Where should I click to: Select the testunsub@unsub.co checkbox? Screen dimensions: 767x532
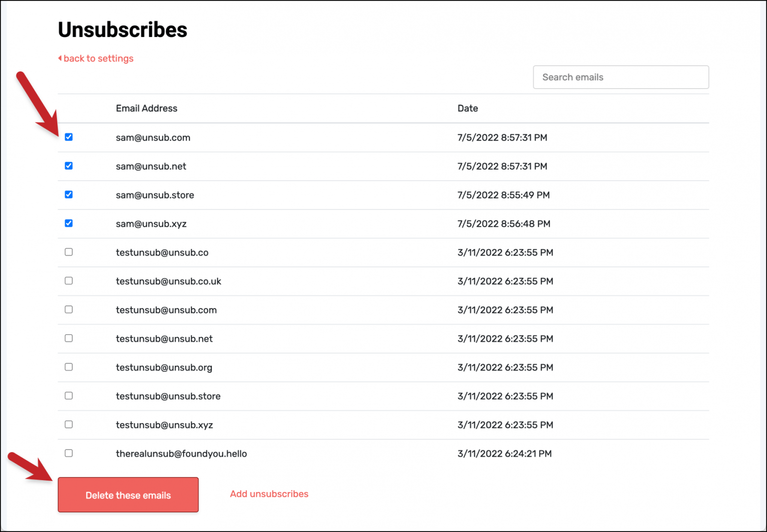click(x=69, y=252)
